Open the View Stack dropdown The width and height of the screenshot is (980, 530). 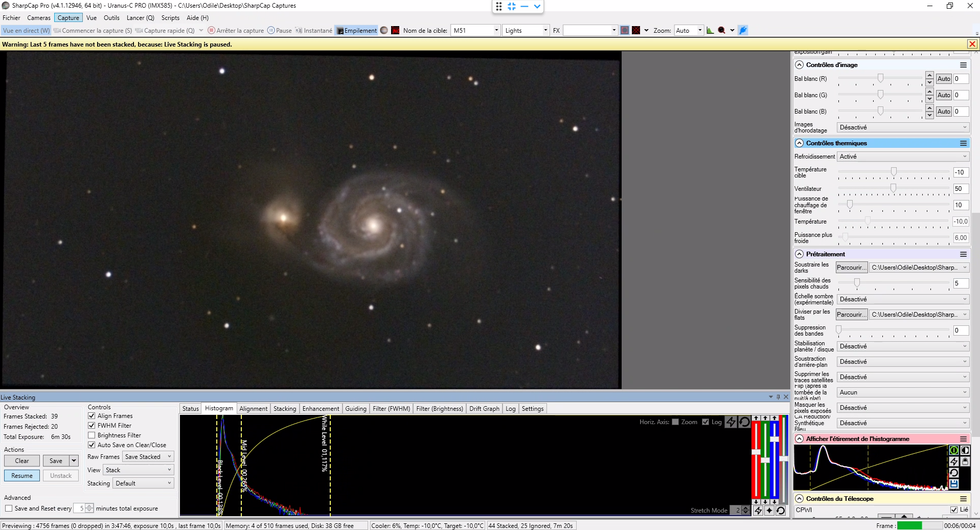coord(139,470)
